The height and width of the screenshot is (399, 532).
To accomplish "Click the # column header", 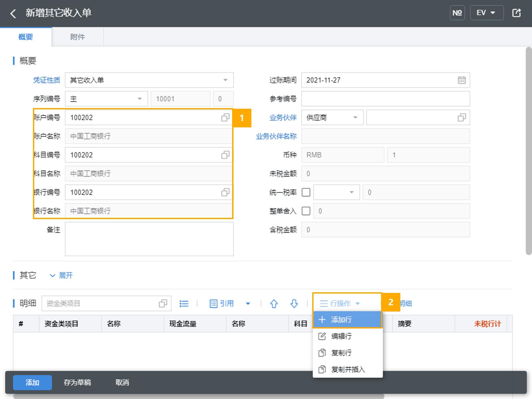I will [x=26, y=324].
